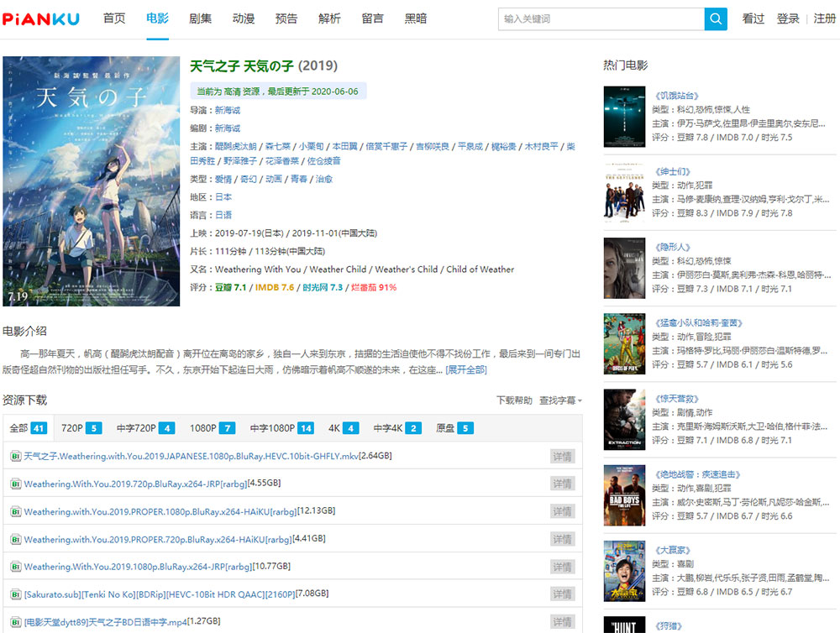Open 饥饿站台 poster thumbnail
This screenshot has width=840, height=633.
click(624, 117)
